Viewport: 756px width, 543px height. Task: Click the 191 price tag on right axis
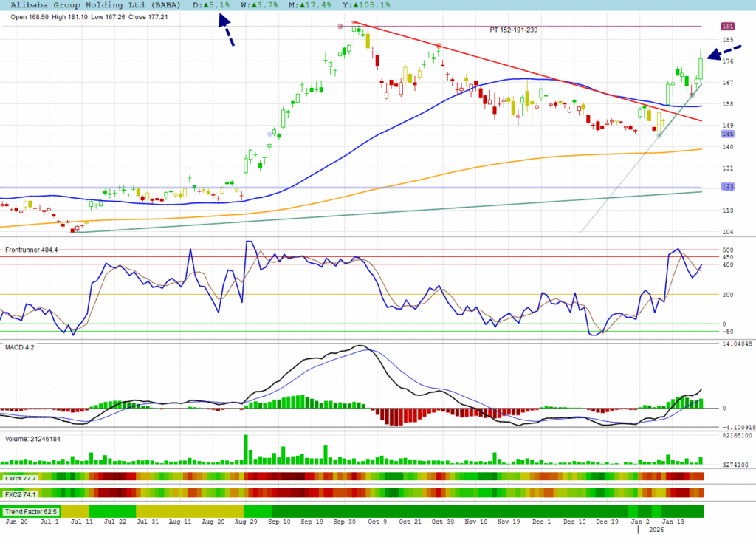tap(726, 26)
